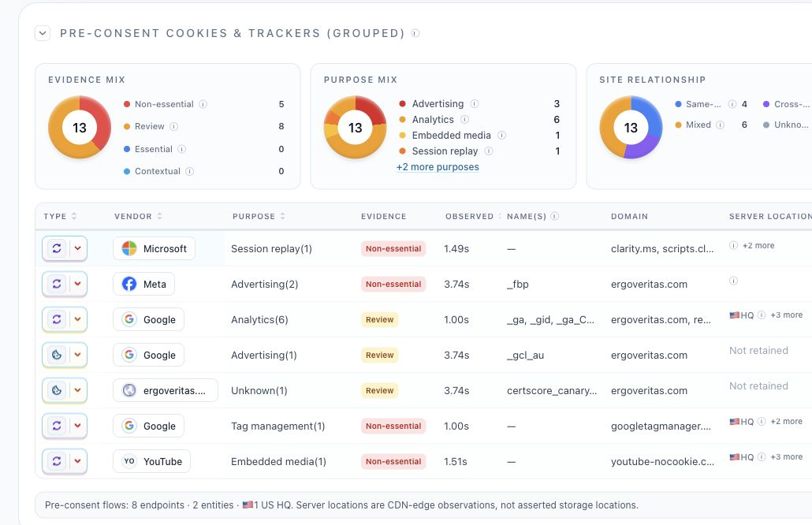The image size is (812, 525).
Task: Click the Site Relationship donut chart
Action: coord(630,128)
